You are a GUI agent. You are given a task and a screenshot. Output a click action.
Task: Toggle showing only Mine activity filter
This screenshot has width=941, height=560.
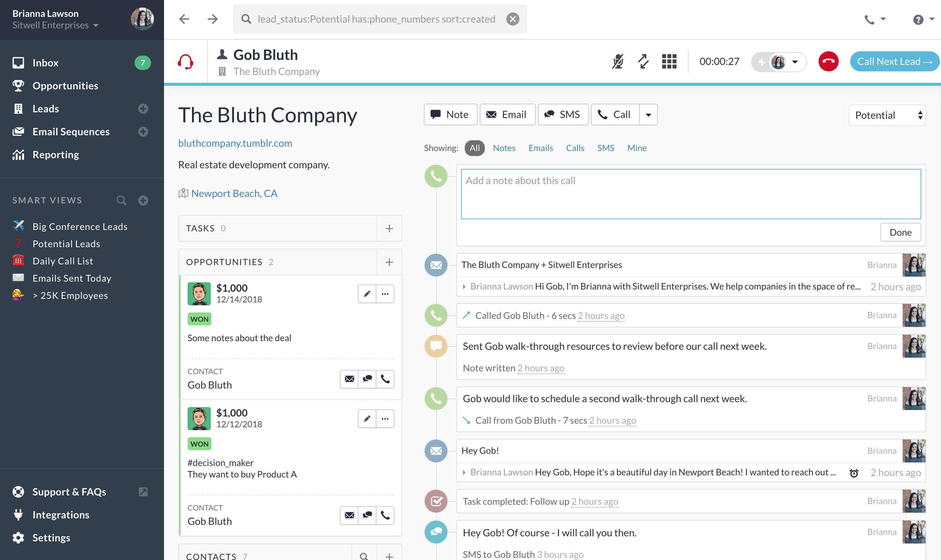tap(636, 148)
